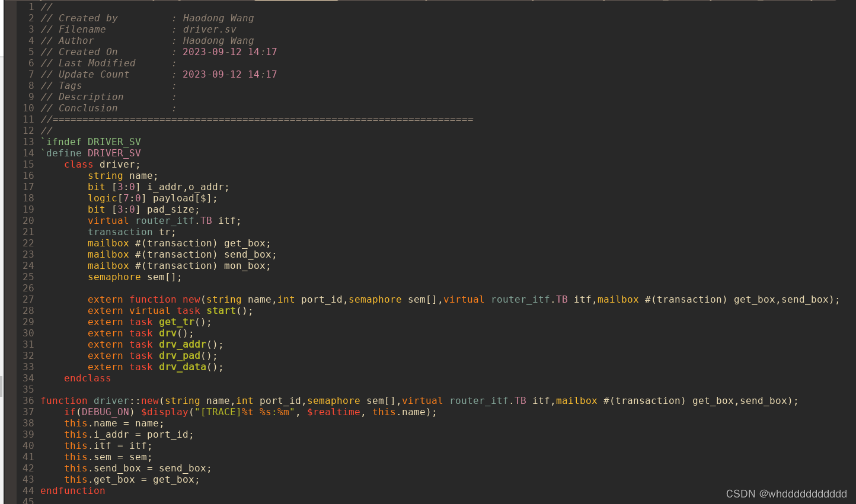
Task: Click the author name Haodong Wang on line 4
Action: (218, 40)
